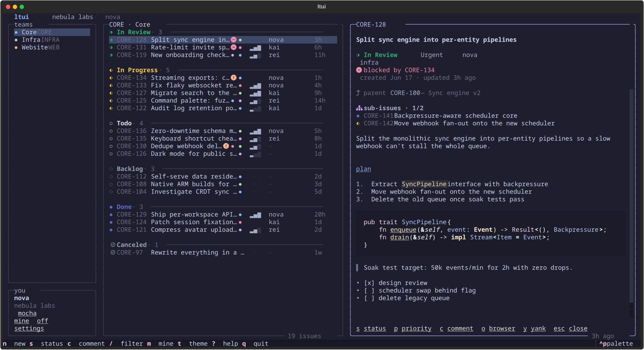Click the blocked icon before 'blocked by CORE-134'
Viewport: 644px width, 350px height.
point(359,70)
